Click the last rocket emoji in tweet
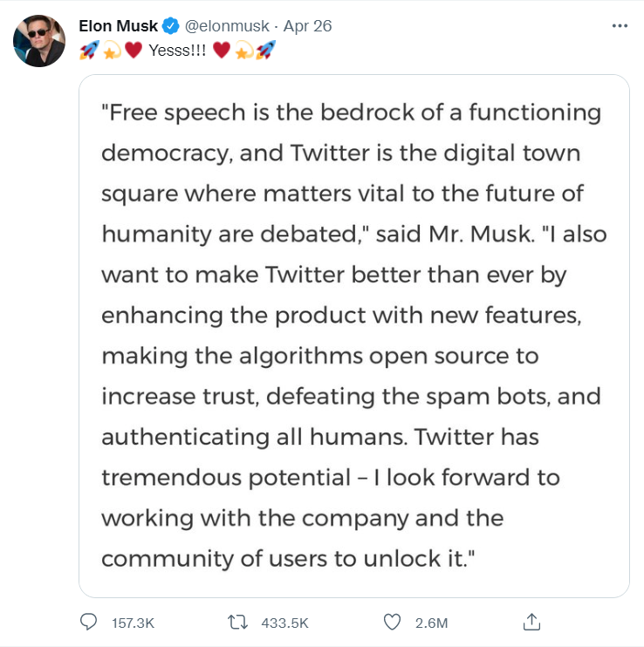 pyautogui.click(x=266, y=51)
